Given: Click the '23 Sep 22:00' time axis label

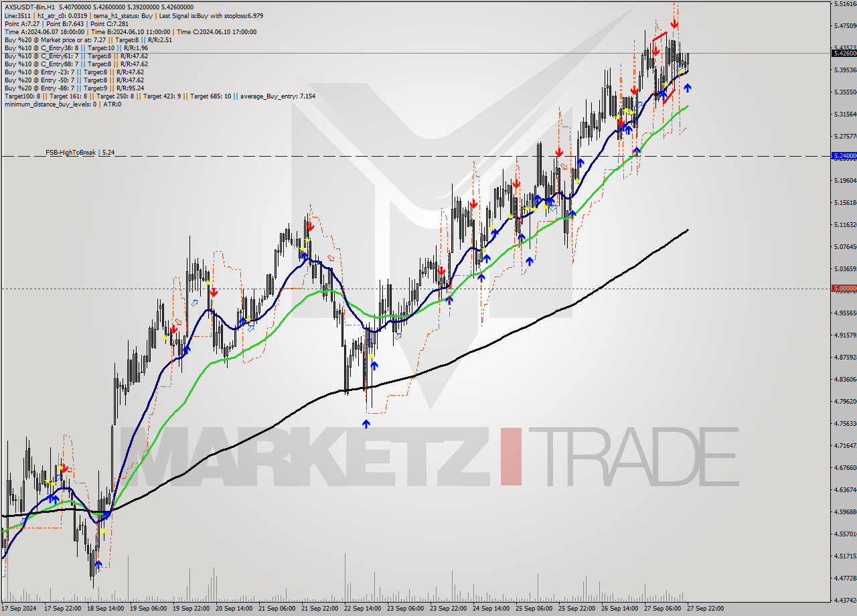Looking at the screenshot, I should 448,609.
